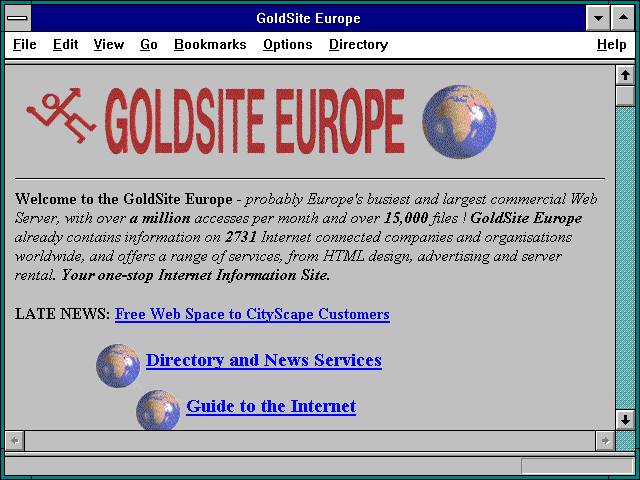
Task: Click horizontal scrollbar right arrow
Action: 605,441
